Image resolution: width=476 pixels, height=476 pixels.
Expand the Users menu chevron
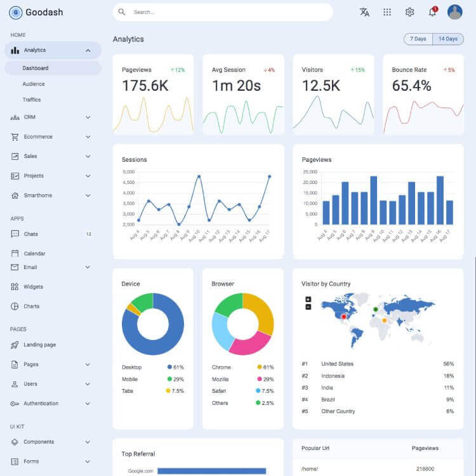(88, 384)
